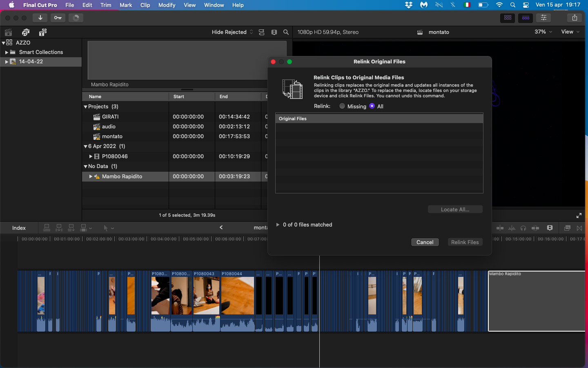Connect clip to primary storyline icon
The height and width of the screenshot is (368, 588).
(x=47, y=228)
